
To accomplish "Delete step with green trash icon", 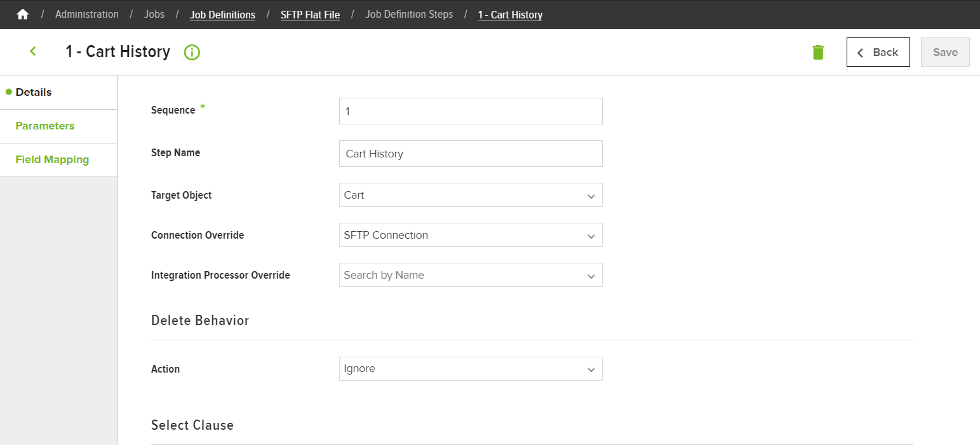I will click(818, 52).
